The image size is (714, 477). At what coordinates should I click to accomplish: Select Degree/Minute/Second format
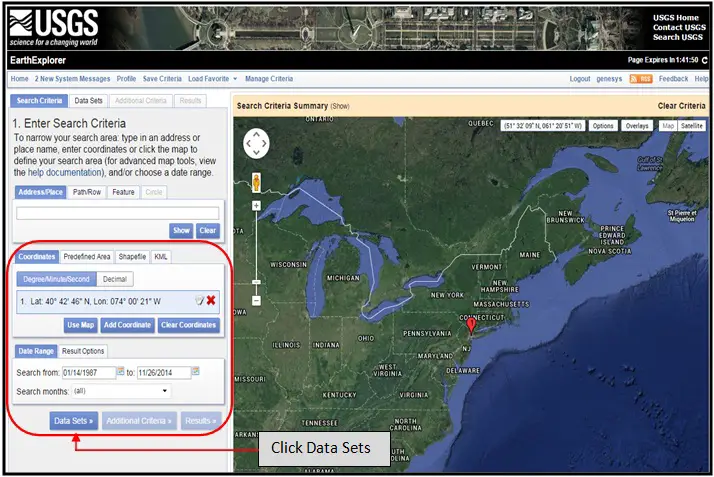tap(56, 279)
